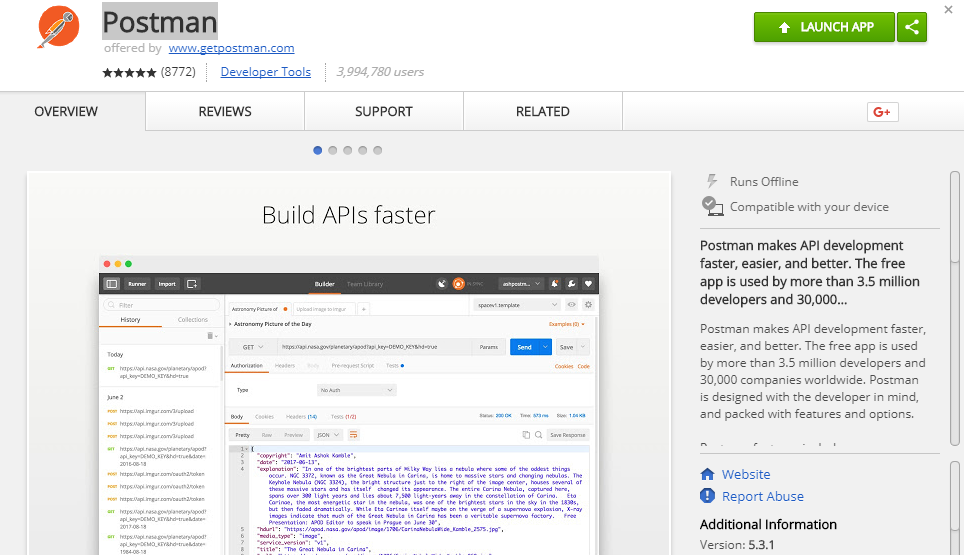Open the GET method dropdown in screenshot
964x555 pixels.
(252, 347)
